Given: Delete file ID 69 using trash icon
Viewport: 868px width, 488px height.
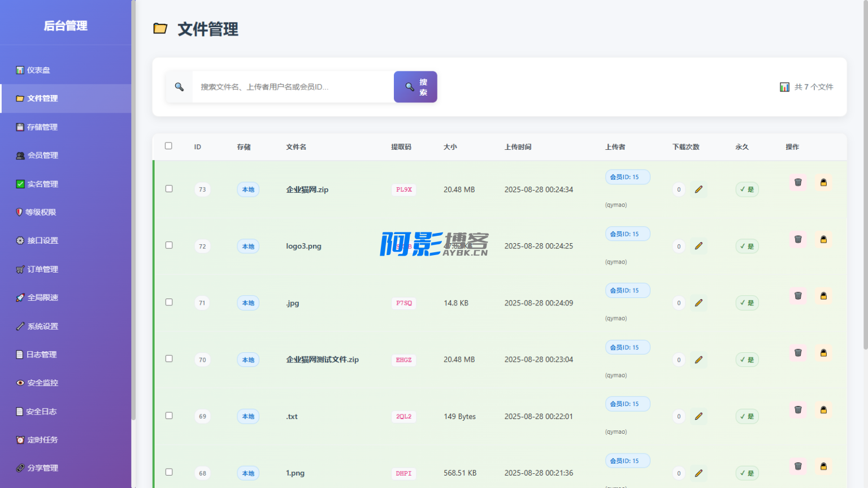Looking at the screenshot, I should coord(798,410).
